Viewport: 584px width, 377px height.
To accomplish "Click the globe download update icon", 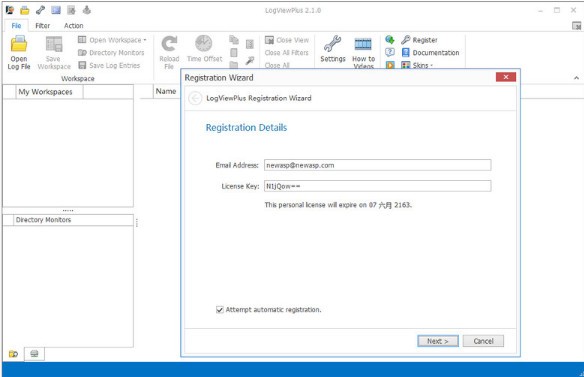I will [x=390, y=39].
